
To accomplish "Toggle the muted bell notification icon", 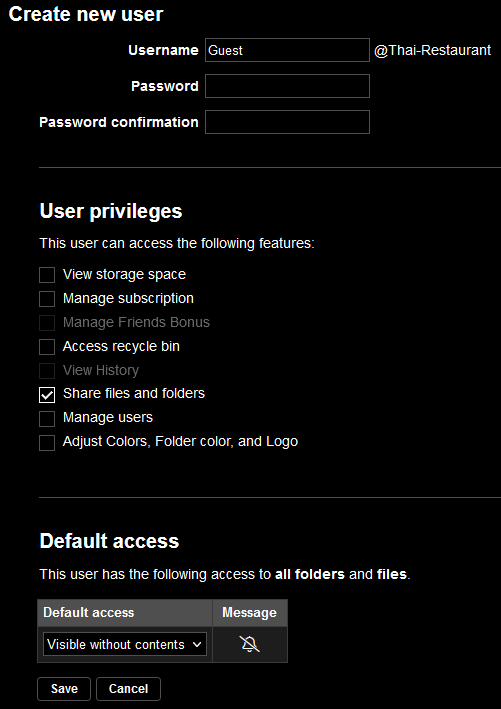I will (250, 644).
